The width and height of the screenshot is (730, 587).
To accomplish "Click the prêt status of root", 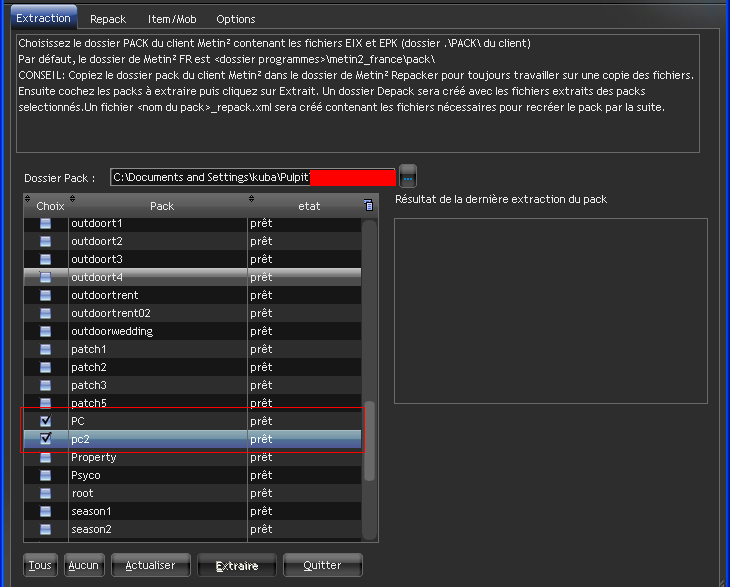I will point(261,493).
